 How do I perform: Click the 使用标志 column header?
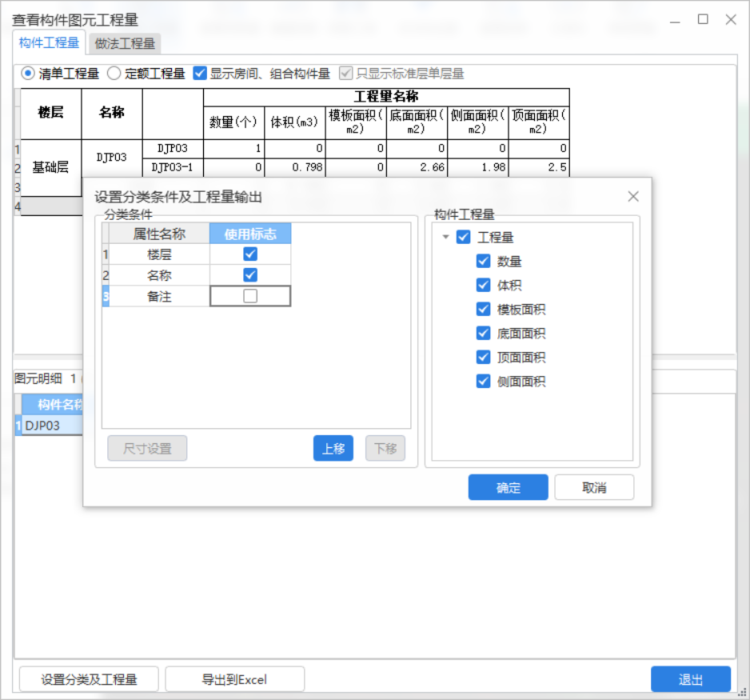250,234
